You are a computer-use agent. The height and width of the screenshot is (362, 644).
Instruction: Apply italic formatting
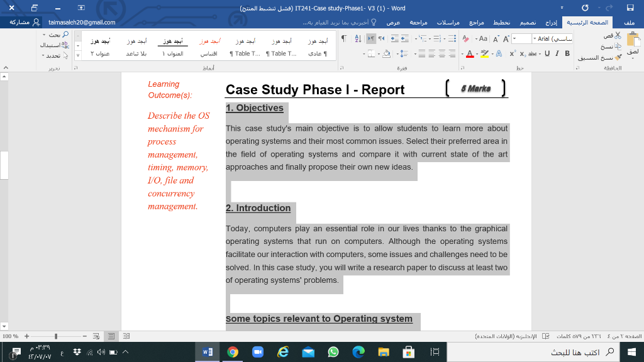coord(557,53)
